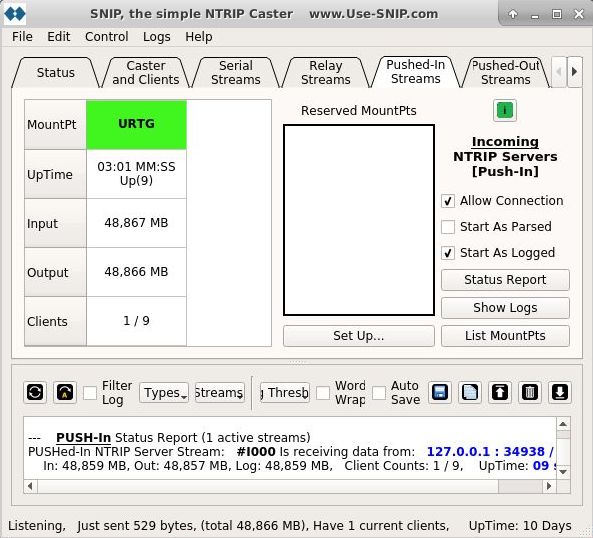Click the Status Report button

[505, 280]
